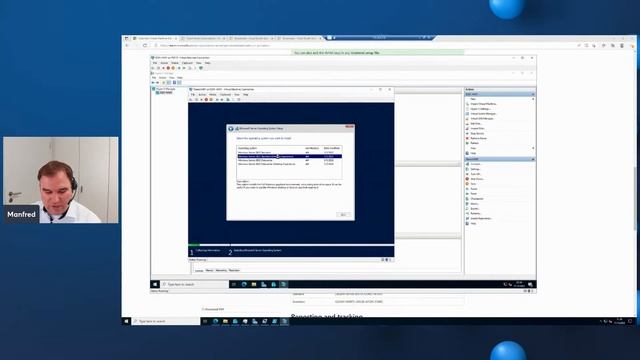Collapse VM section header in Actions pane
640x360 pixels.
click(x=533, y=159)
